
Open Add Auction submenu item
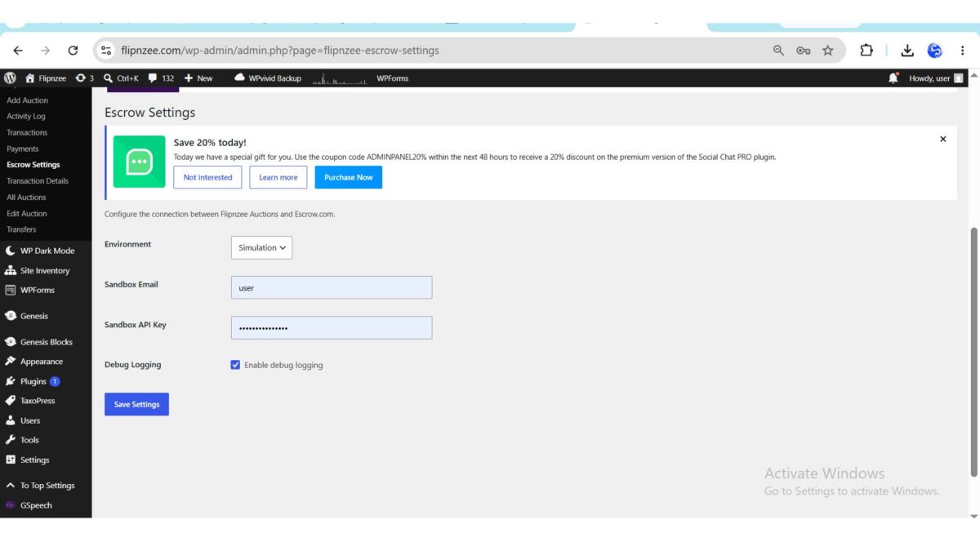click(x=28, y=100)
